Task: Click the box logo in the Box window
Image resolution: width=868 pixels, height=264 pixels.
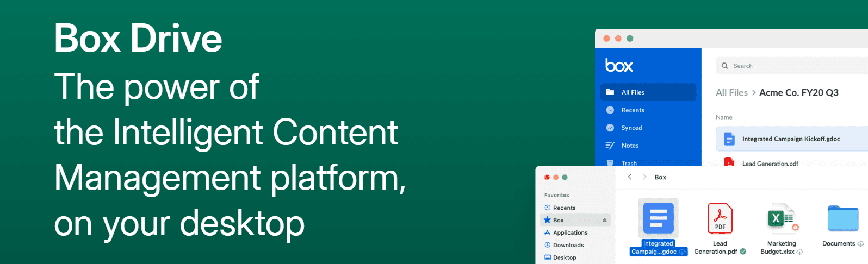Action: pos(619,66)
